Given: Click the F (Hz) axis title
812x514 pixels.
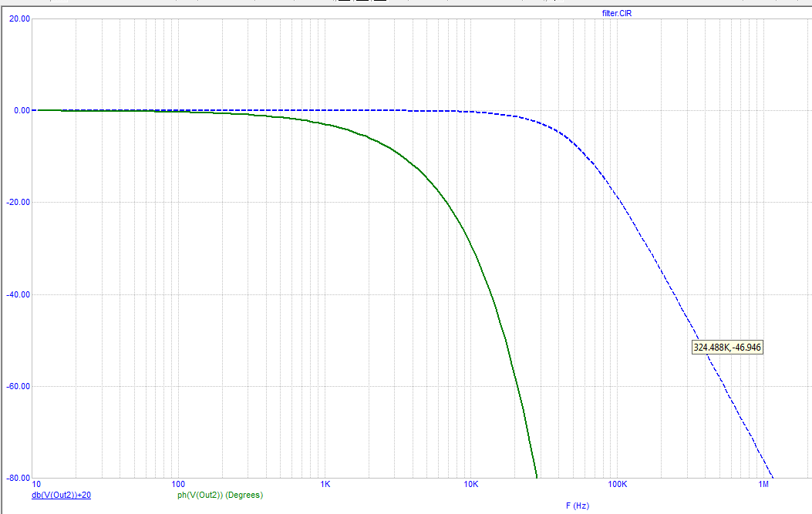Looking at the screenshot, I should 578,506.
